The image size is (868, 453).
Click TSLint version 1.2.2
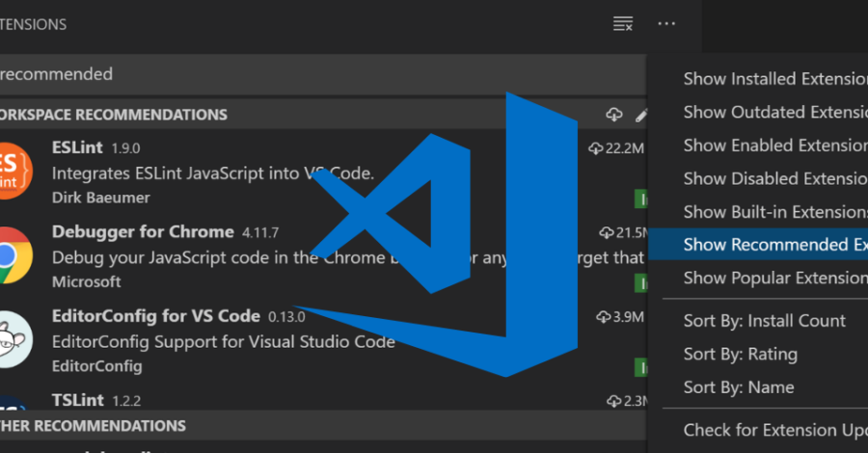(126, 401)
